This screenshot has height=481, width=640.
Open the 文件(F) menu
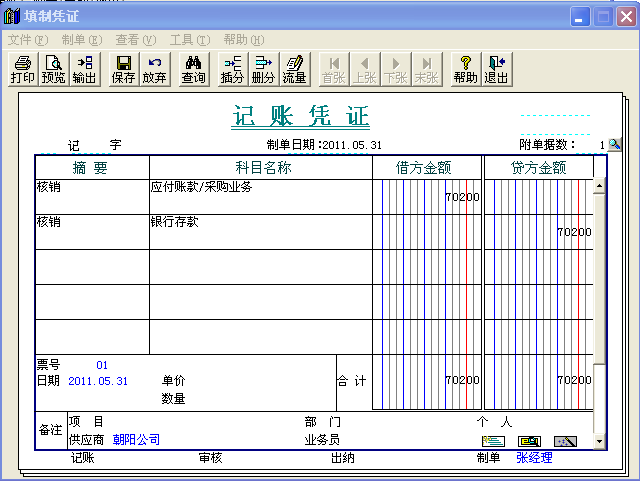click(x=28, y=40)
